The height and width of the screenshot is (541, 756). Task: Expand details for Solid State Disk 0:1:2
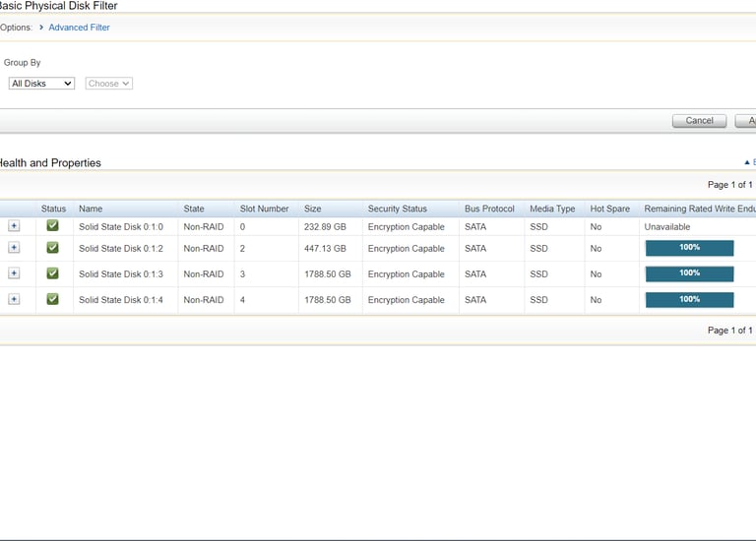(14, 248)
